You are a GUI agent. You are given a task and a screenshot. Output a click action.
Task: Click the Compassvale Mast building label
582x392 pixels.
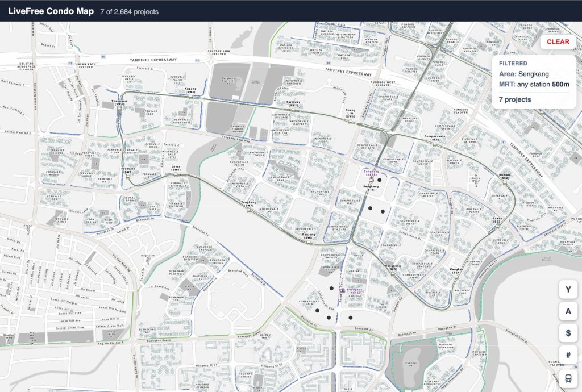350,201
